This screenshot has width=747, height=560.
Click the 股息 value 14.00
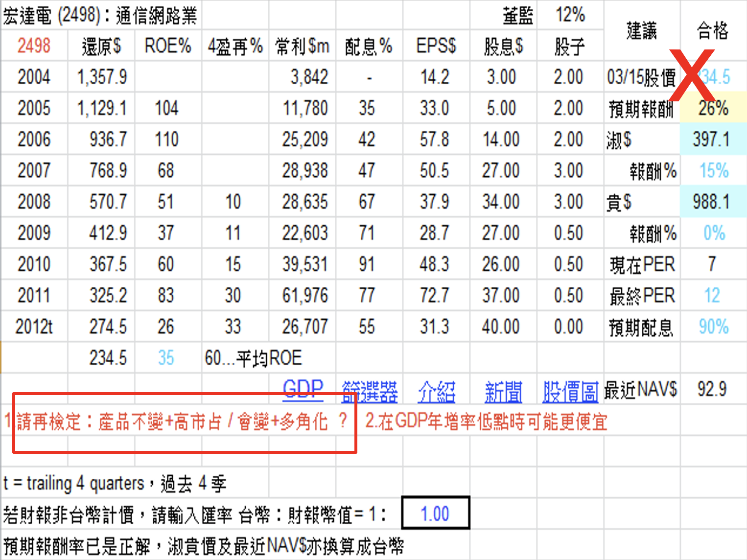coord(501,140)
